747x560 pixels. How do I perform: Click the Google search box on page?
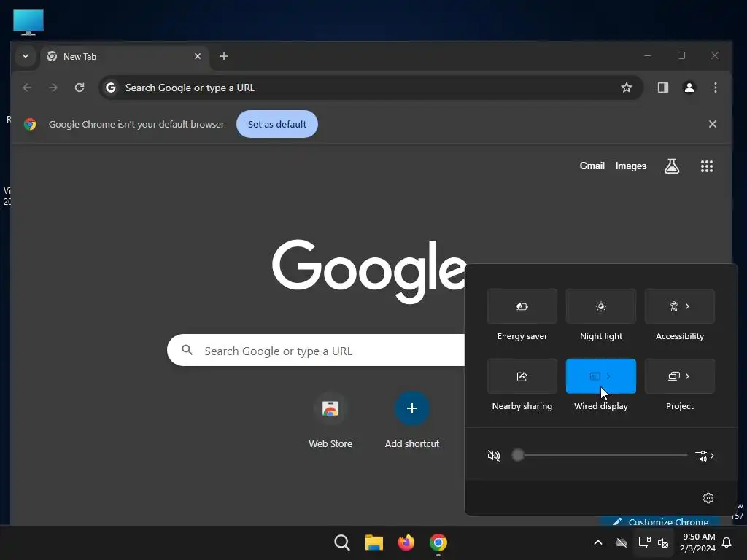click(317, 351)
